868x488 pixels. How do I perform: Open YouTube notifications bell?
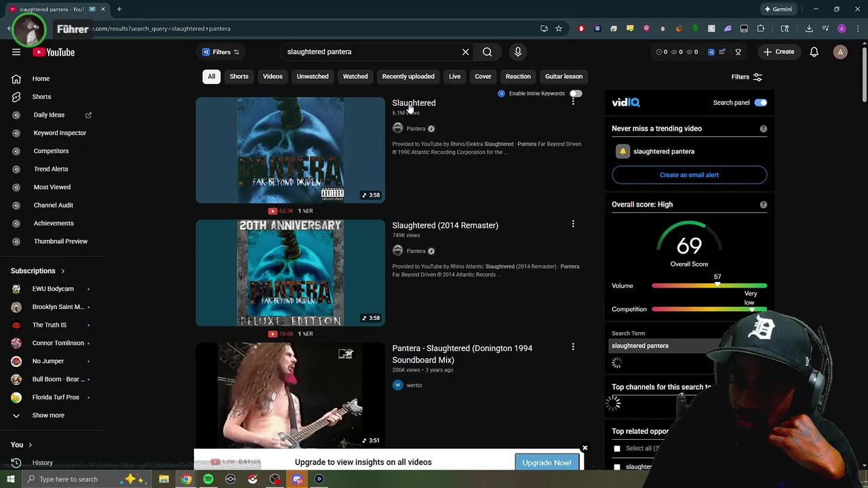[814, 52]
